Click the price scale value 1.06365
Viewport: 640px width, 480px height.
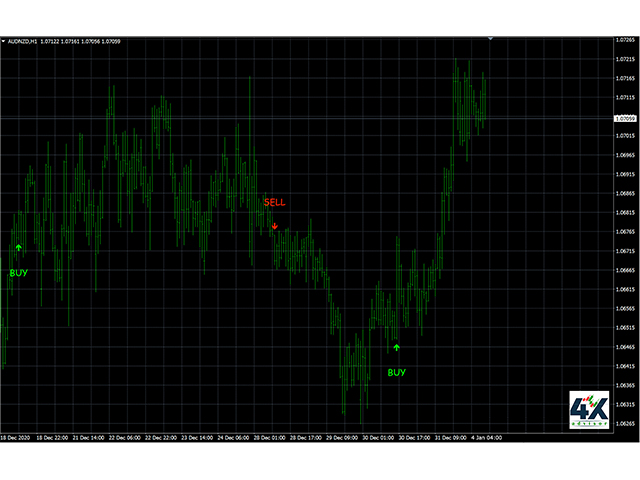(x=625, y=385)
